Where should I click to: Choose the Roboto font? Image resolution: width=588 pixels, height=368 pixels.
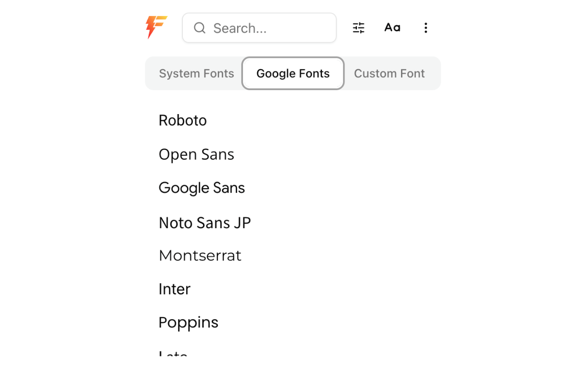click(x=183, y=121)
